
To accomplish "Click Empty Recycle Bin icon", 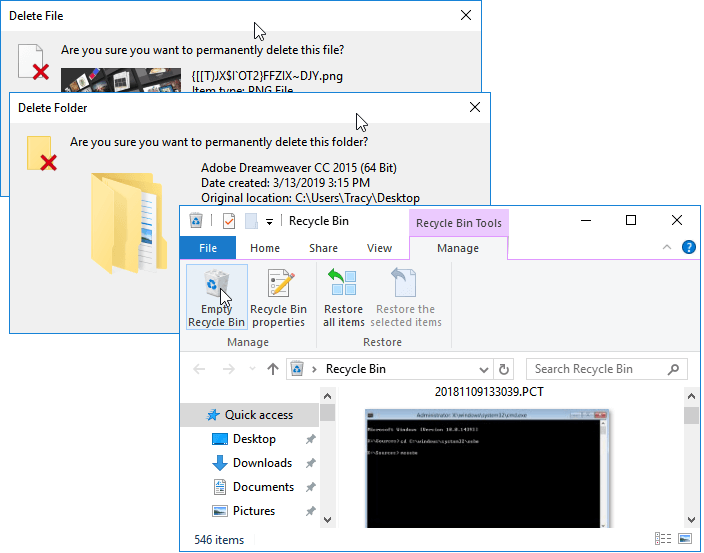I will pyautogui.click(x=216, y=285).
